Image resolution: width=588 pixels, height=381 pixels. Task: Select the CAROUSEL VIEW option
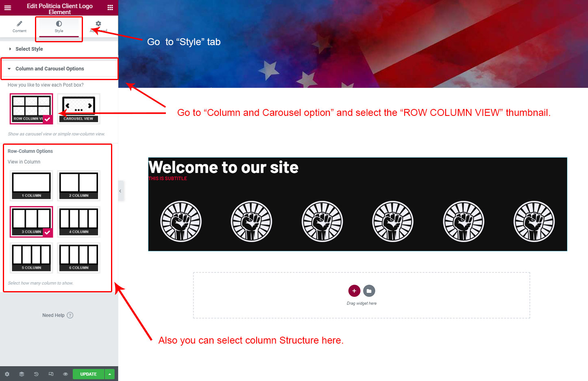[78, 109]
